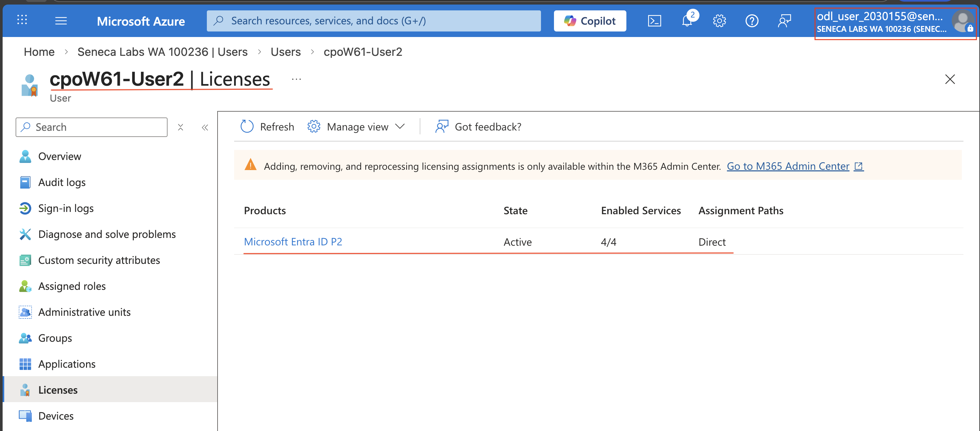The height and width of the screenshot is (431, 980).
Task: Click the header feedback icon
Action: [785, 21]
